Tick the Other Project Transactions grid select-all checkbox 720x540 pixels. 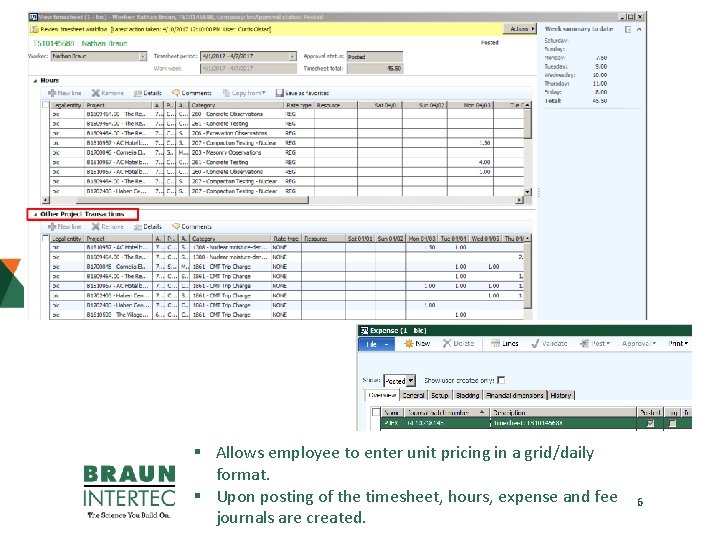pos(45,238)
